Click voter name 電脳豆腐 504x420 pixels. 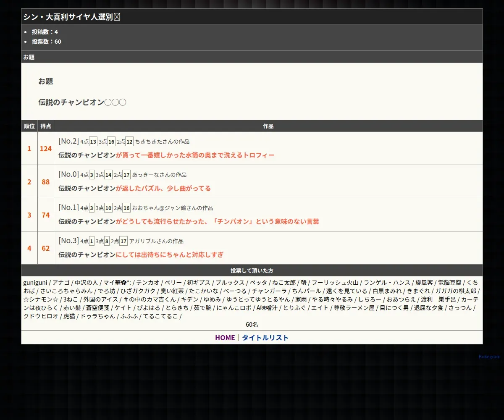point(450,283)
